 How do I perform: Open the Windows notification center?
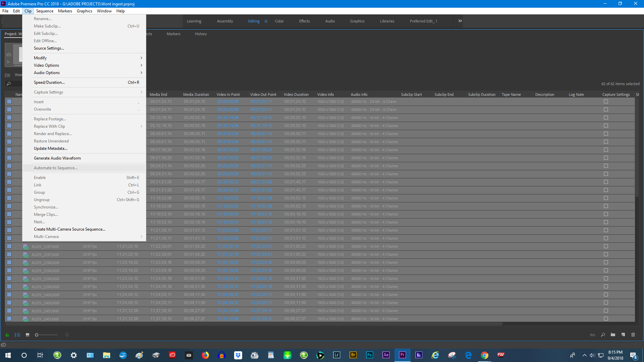(x=633, y=355)
